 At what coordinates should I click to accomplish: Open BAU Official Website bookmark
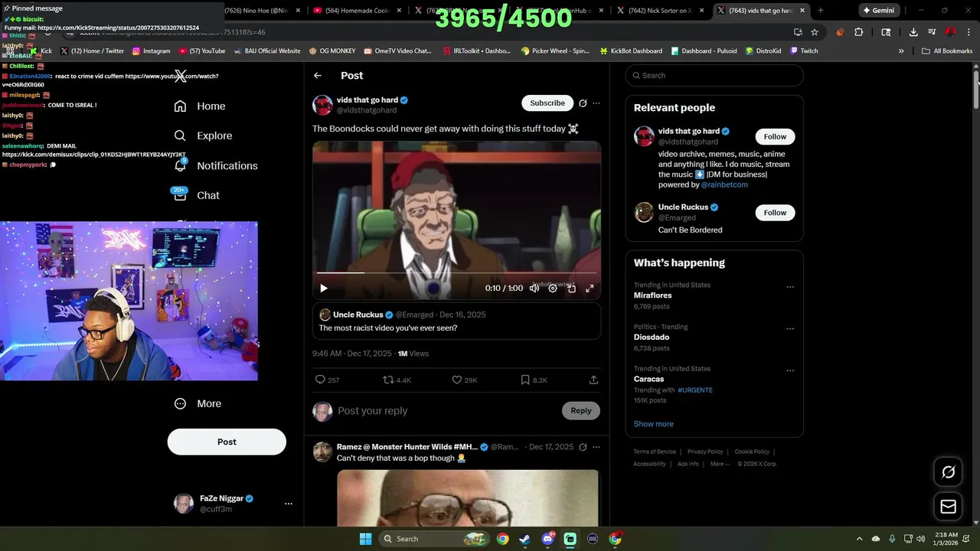(267, 51)
